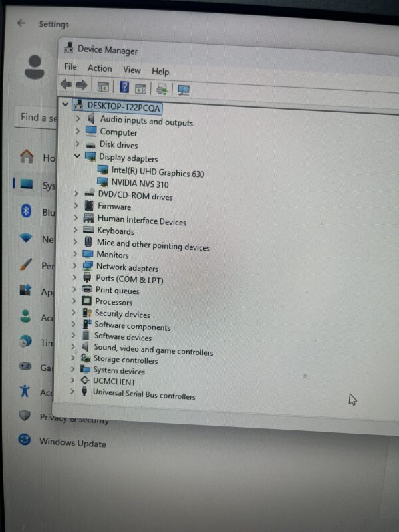Expand the Network adapters chevron
399x532 pixels.
pos(74,265)
